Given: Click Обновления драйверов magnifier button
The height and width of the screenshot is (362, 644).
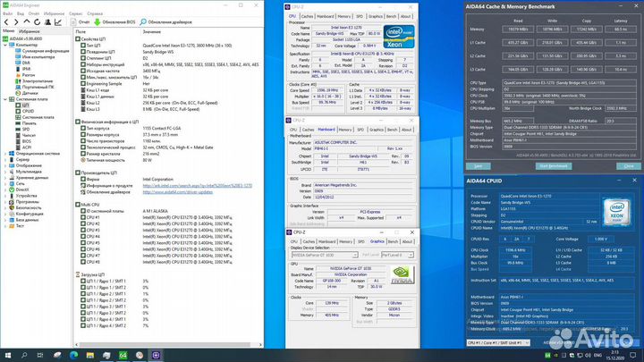Looking at the screenshot, I should [x=166, y=22].
